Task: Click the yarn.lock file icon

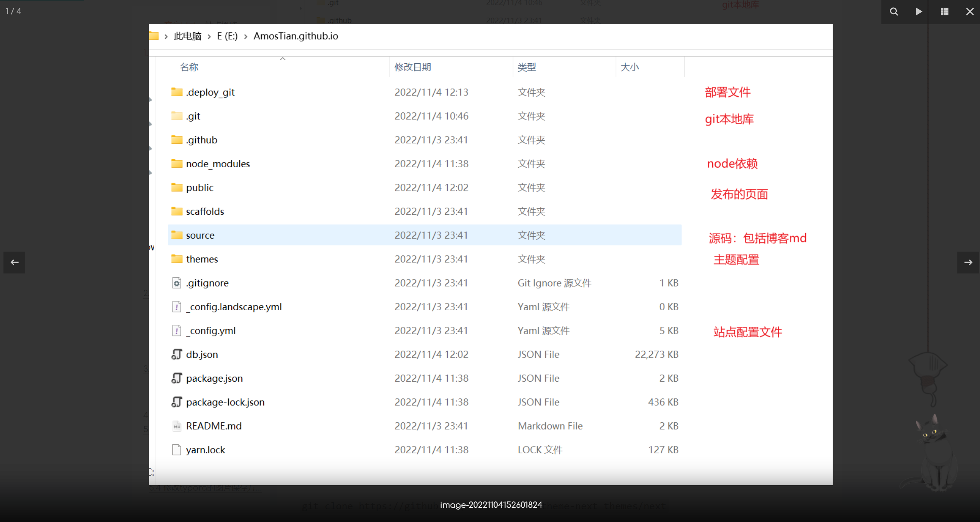Action: click(177, 450)
